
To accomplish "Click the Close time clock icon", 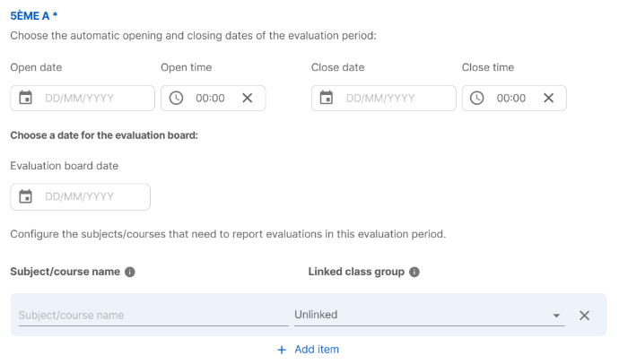I will [477, 98].
